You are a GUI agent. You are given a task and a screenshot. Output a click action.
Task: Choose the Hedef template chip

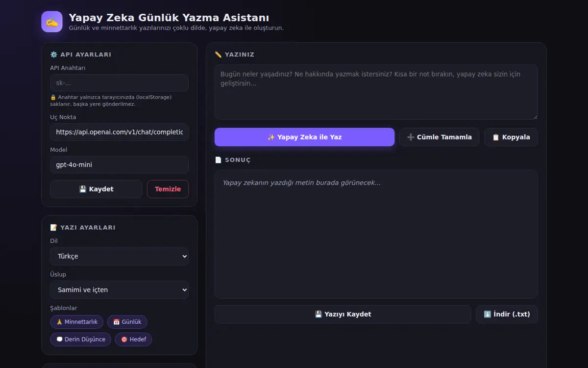click(133, 340)
